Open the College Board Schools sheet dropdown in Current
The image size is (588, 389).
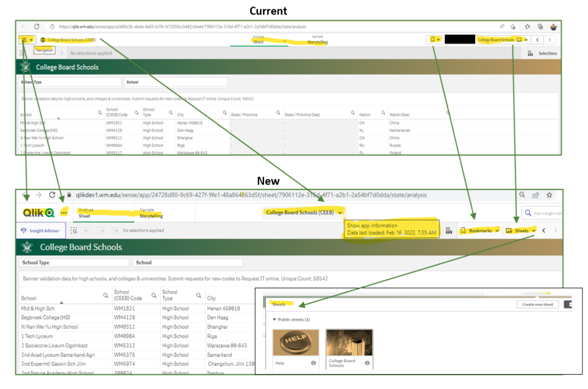(x=503, y=40)
